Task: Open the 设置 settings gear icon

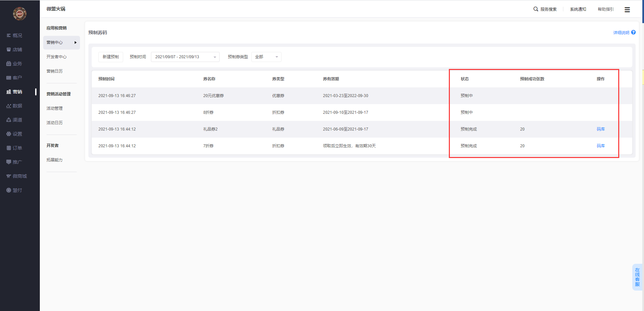Action: point(9,134)
